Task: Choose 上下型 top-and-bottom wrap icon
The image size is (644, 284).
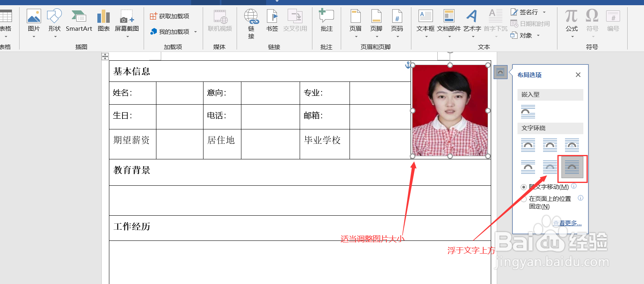Action: click(528, 167)
